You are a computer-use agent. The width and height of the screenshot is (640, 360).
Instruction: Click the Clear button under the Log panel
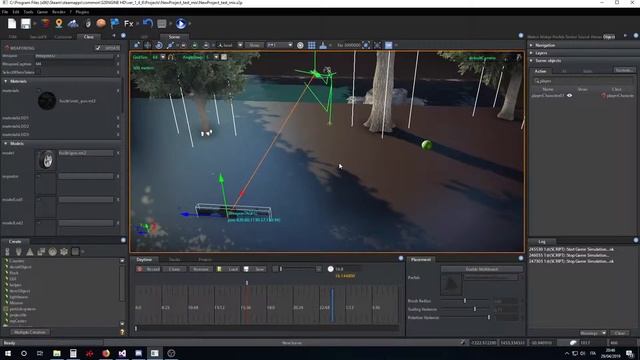[x=620, y=333]
